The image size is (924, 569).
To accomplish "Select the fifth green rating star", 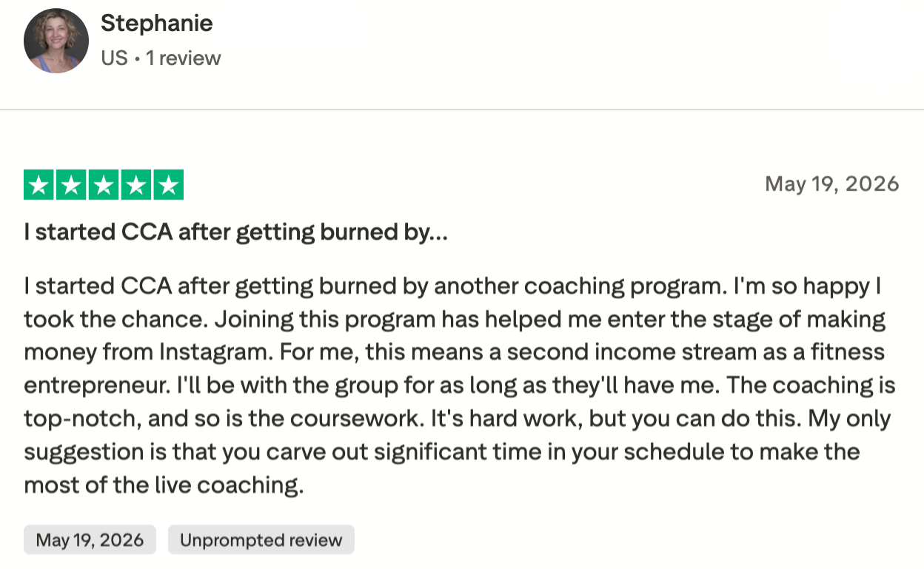I will (169, 185).
